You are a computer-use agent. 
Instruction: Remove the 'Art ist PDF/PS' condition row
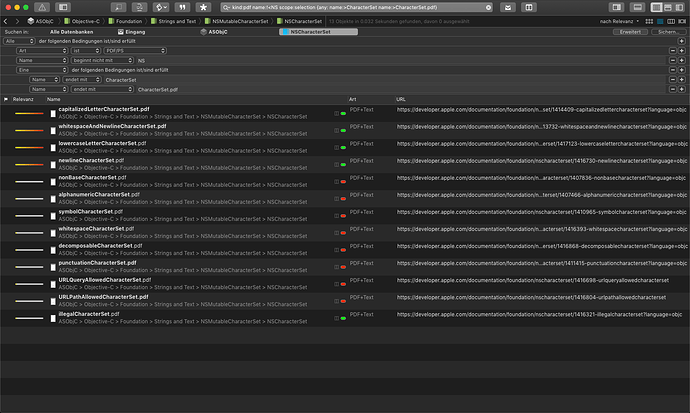coord(672,51)
